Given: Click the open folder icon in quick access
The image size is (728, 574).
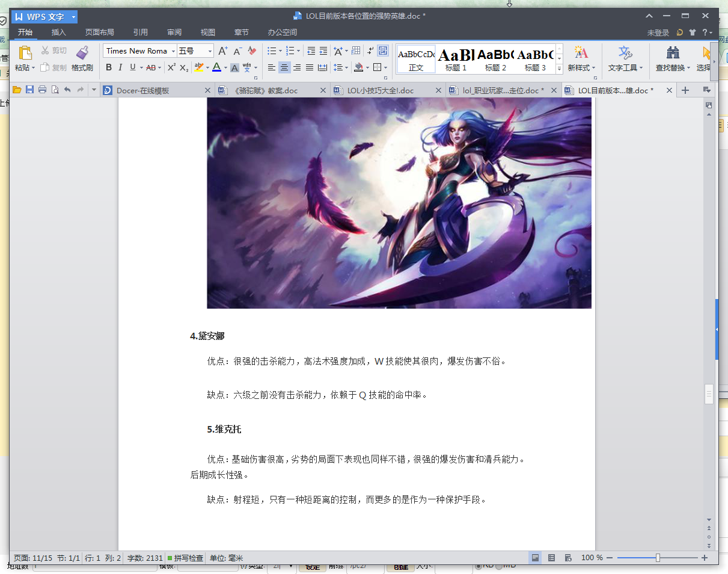Looking at the screenshot, I should [17, 90].
